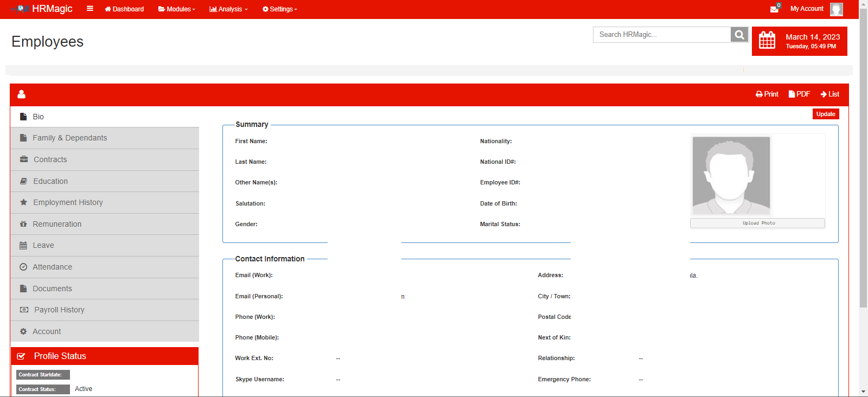Expand the Settings dropdown menu
Image resolution: width=868 pixels, height=397 pixels.
tap(279, 9)
